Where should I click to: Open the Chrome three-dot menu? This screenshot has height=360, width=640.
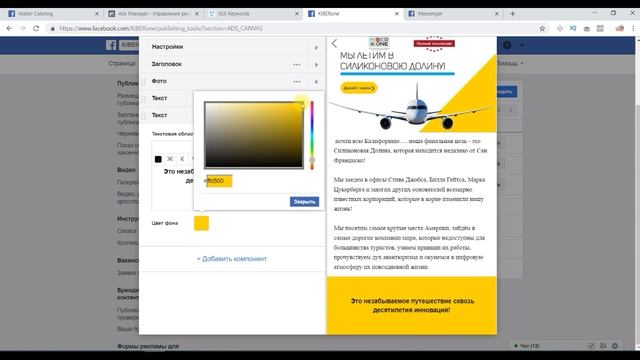coord(633,28)
